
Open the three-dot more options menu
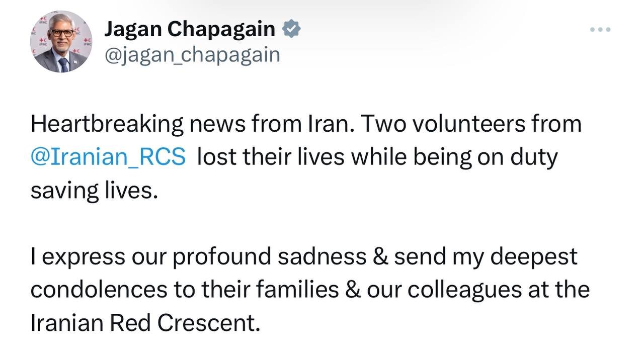(x=600, y=30)
